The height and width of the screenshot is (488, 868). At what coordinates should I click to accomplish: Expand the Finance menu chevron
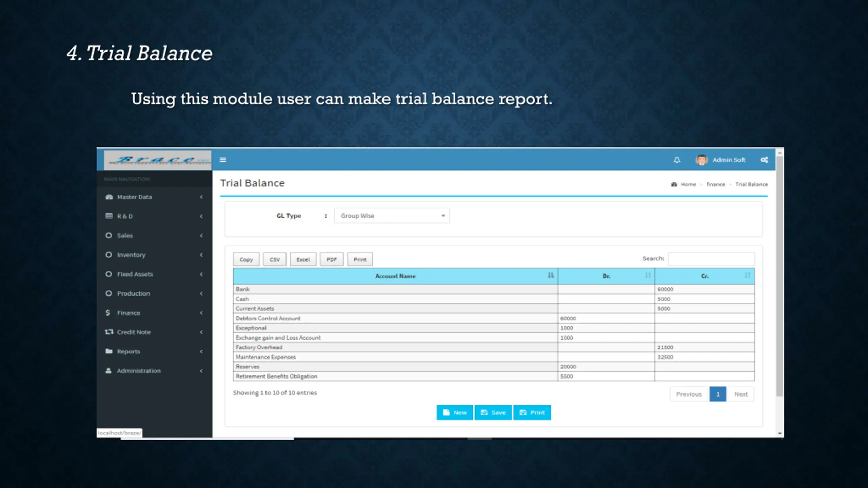click(x=201, y=312)
